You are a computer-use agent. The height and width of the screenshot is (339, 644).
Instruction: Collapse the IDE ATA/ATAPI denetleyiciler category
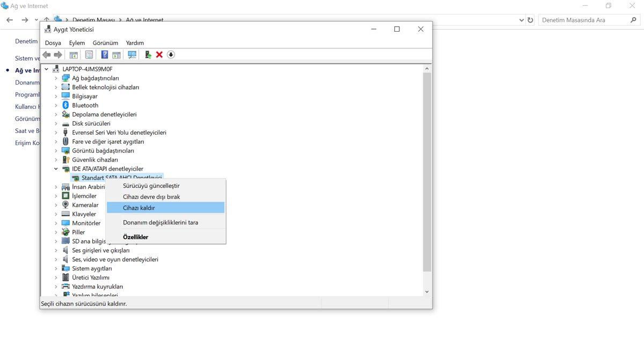56,168
